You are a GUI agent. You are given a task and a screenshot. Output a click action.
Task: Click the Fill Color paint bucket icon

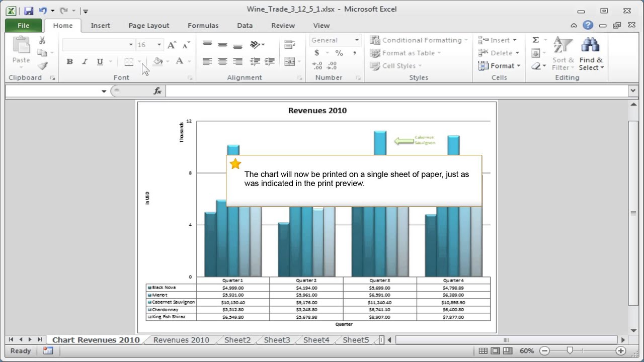[158, 61]
